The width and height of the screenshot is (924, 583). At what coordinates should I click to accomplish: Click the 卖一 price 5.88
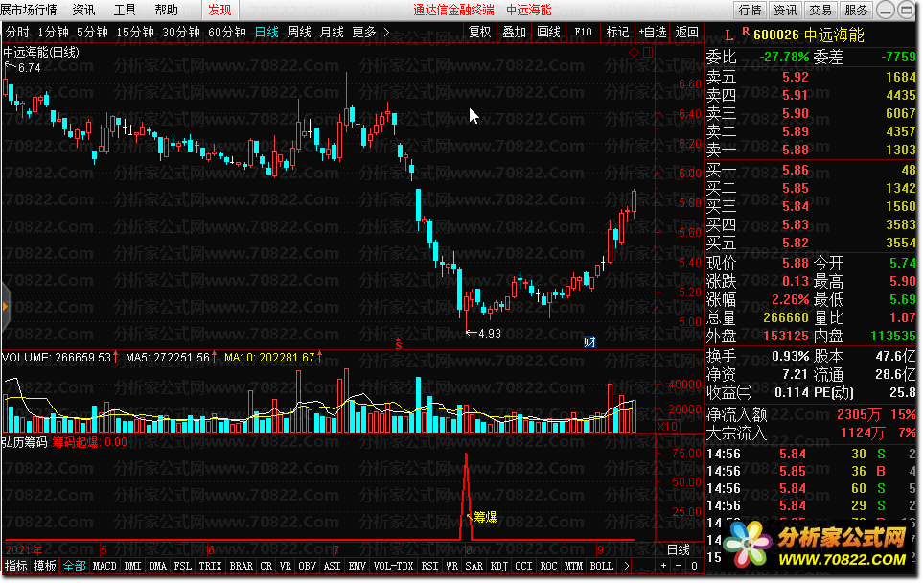pos(795,150)
